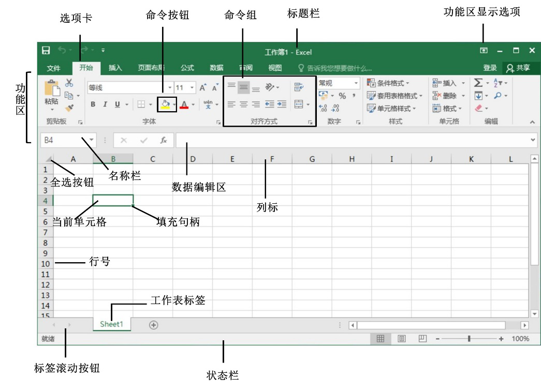The width and height of the screenshot is (541, 392).
Task: Click the 登录 sign-in link
Action: tap(490, 68)
